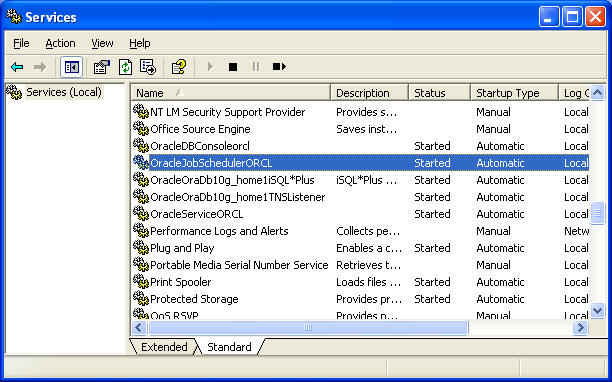This screenshot has width=612, height=382.
Task: Click the horizontal scrollbar left arrow
Action: tap(139, 327)
